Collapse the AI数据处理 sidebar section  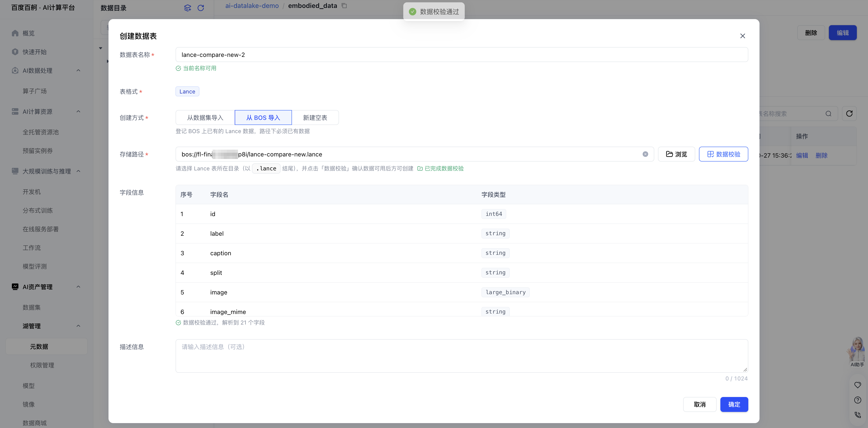coord(78,70)
